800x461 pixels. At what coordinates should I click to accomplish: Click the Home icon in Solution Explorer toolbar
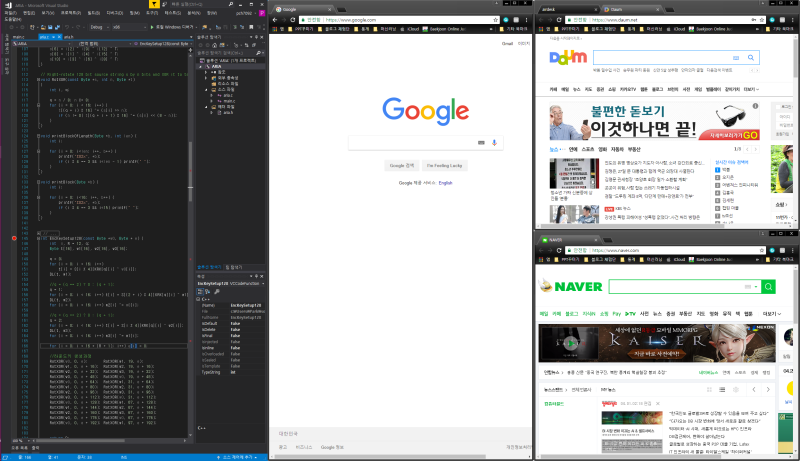click(x=214, y=45)
